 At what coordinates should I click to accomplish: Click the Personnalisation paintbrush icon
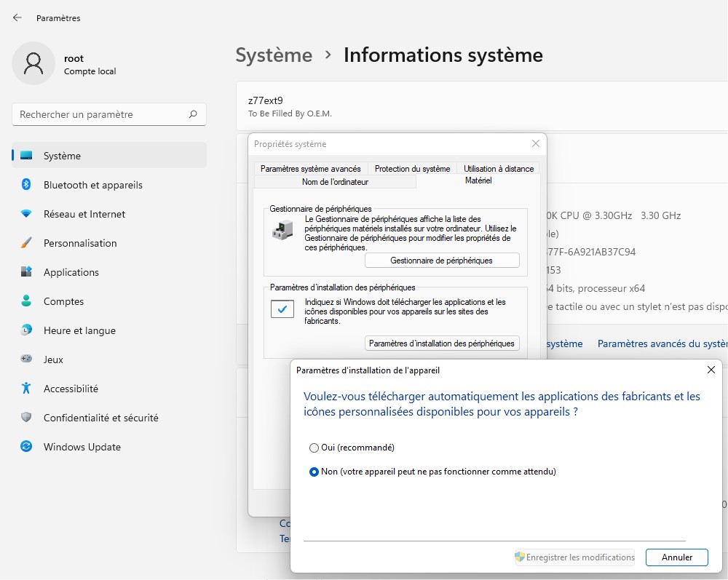pos(26,242)
